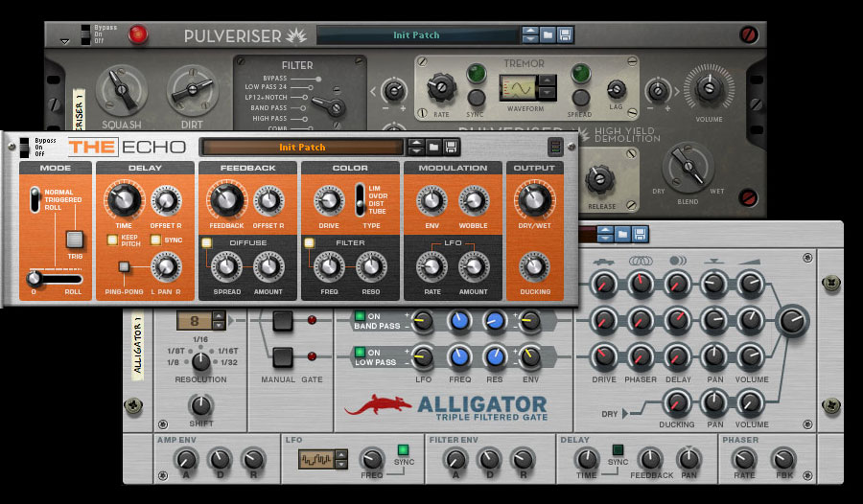Viewport: 863px width, 504px height.
Task: Click the Alligator Shift knob
Action: click(201, 405)
